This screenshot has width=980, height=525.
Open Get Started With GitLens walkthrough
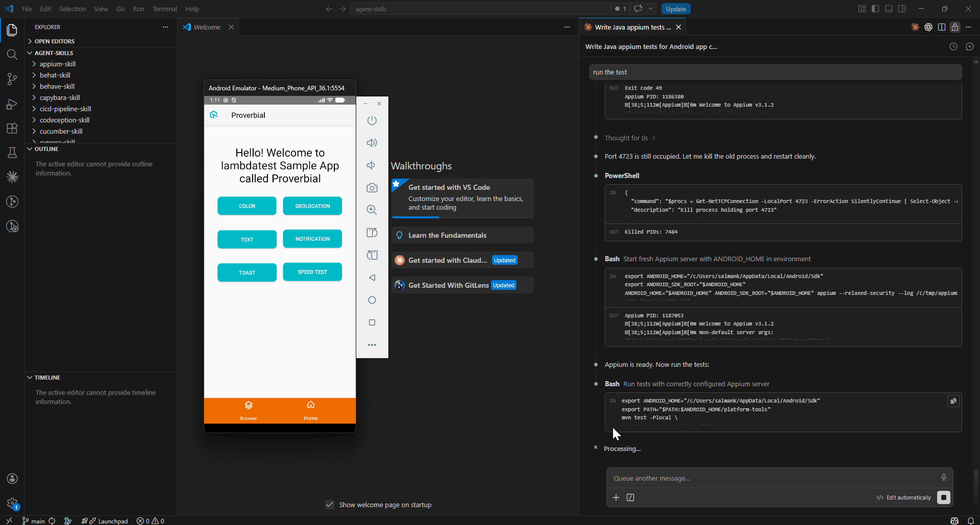point(463,285)
